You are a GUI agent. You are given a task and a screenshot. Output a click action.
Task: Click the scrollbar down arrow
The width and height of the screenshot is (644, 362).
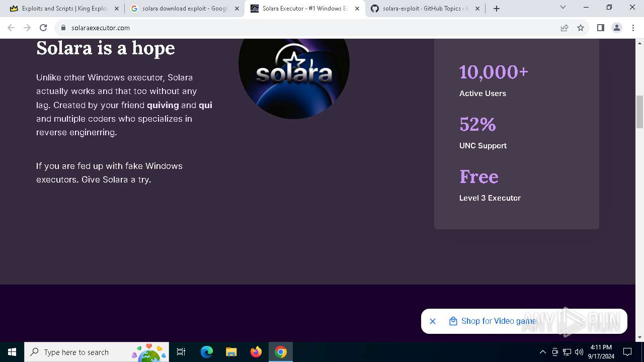[639, 337]
